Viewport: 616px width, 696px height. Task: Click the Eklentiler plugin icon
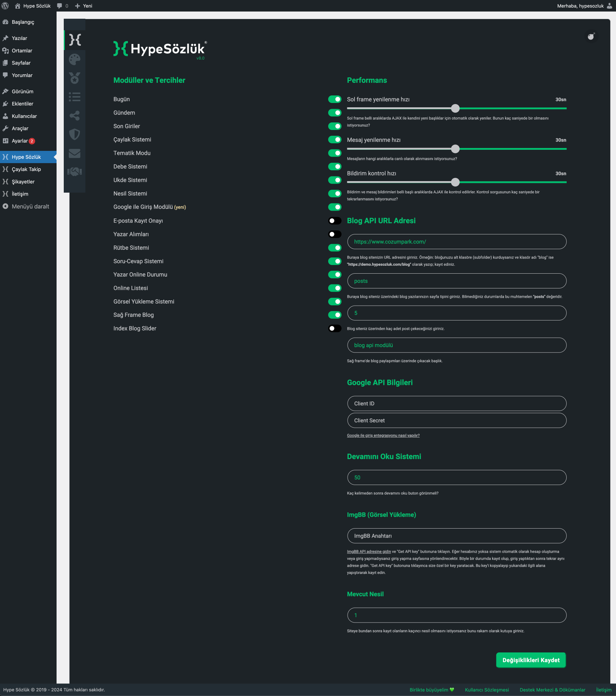point(5,104)
